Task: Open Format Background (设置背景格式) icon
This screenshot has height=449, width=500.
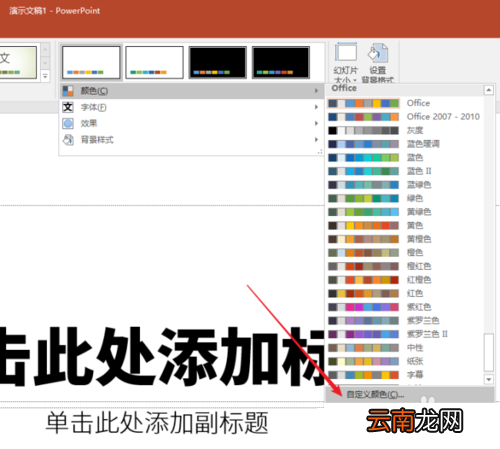Action: click(x=378, y=53)
